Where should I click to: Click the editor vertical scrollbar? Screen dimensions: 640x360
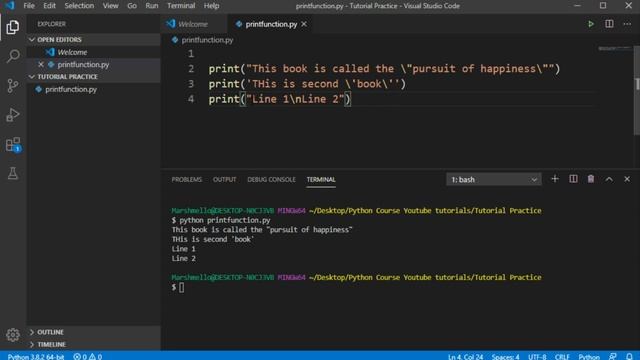(637, 90)
